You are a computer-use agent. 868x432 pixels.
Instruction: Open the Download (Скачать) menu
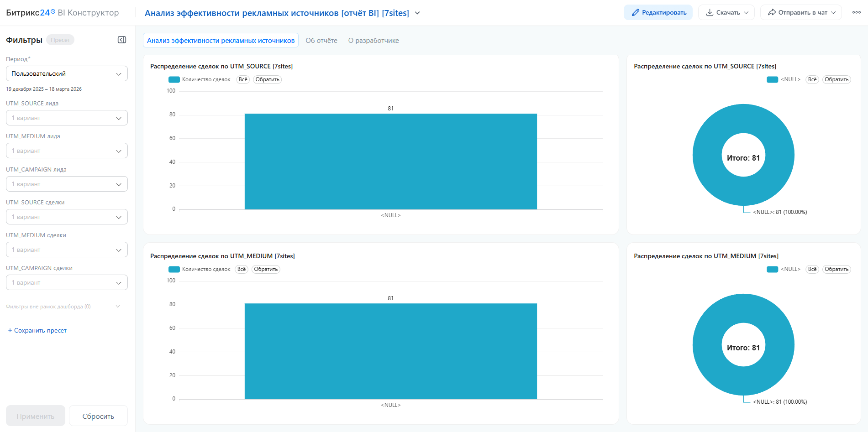[x=726, y=12]
